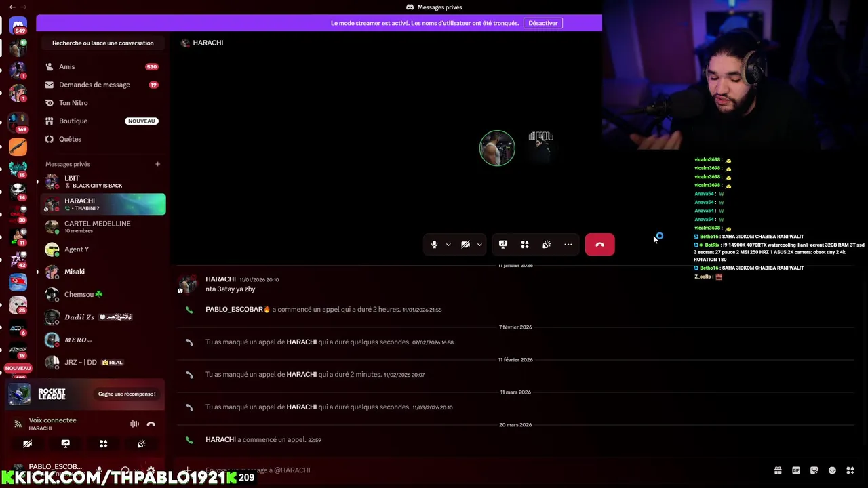The image size is (868, 488).
Task: Disconnect from voice in bottom panel
Action: point(151,424)
